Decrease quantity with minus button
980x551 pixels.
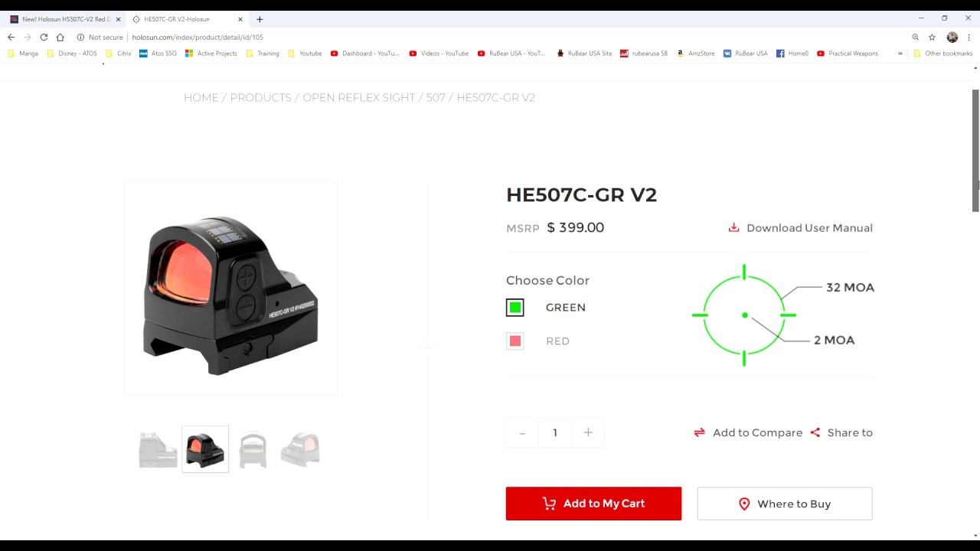[x=522, y=432]
